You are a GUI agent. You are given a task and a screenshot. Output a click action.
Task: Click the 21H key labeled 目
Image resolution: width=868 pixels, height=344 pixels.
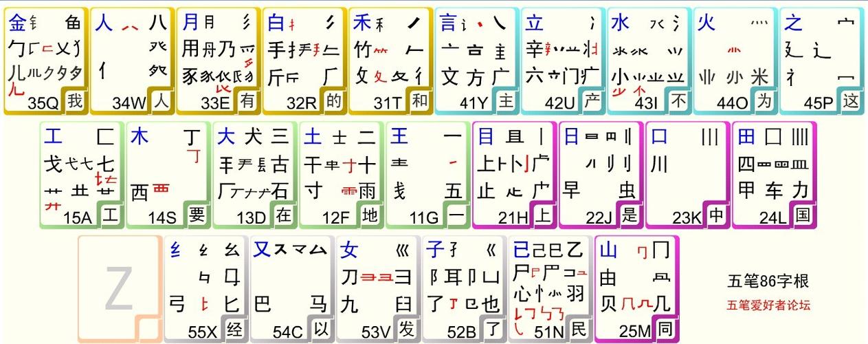click(514, 175)
